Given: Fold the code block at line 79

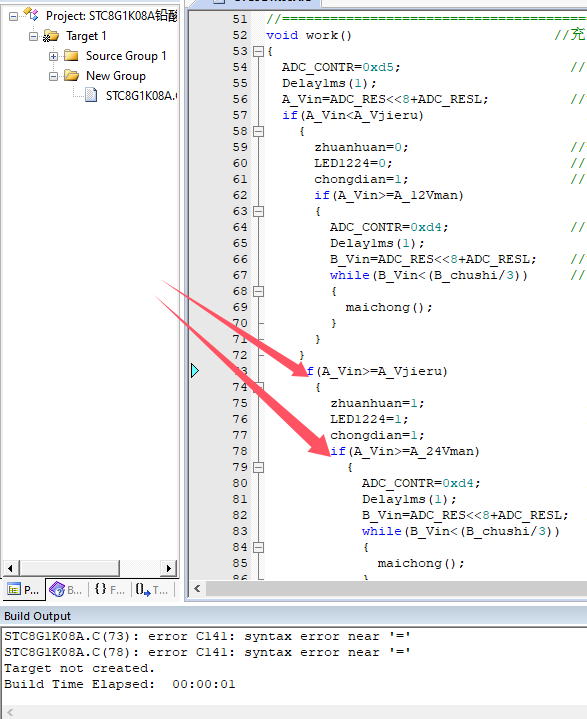Looking at the screenshot, I should 259,468.
